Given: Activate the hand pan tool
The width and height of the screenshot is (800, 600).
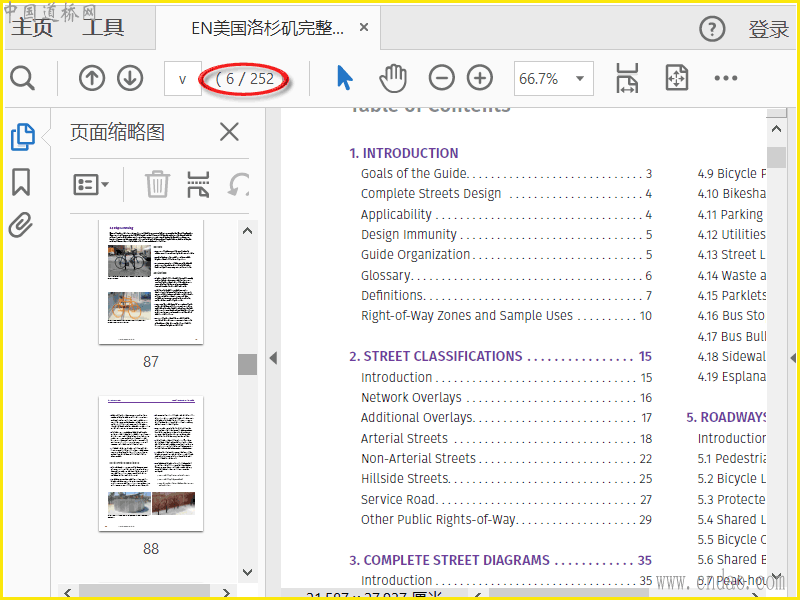Looking at the screenshot, I should [393, 79].
